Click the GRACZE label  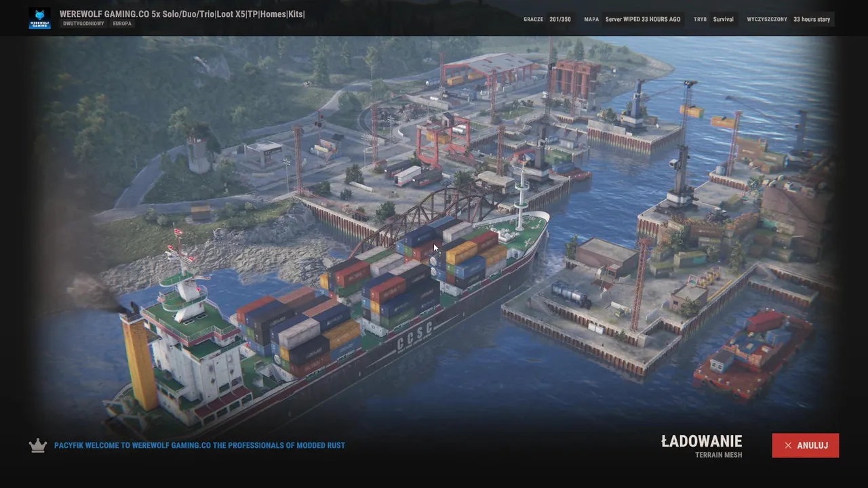(533, 19)
